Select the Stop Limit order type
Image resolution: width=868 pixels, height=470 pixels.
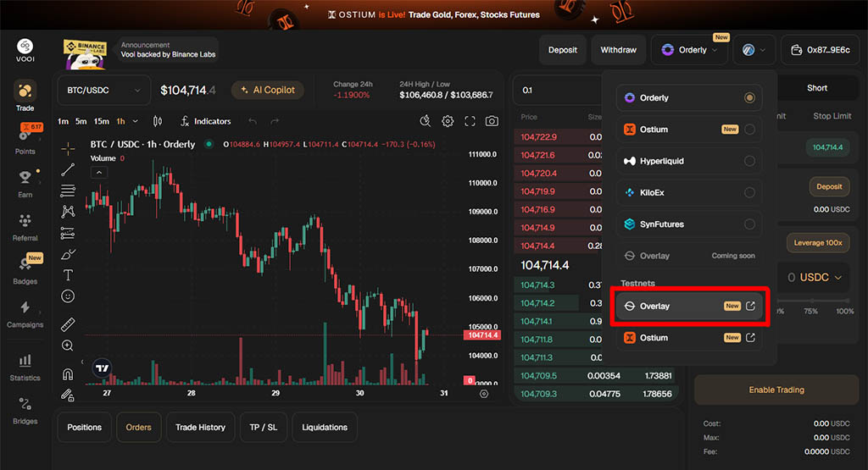pos(832,116)
